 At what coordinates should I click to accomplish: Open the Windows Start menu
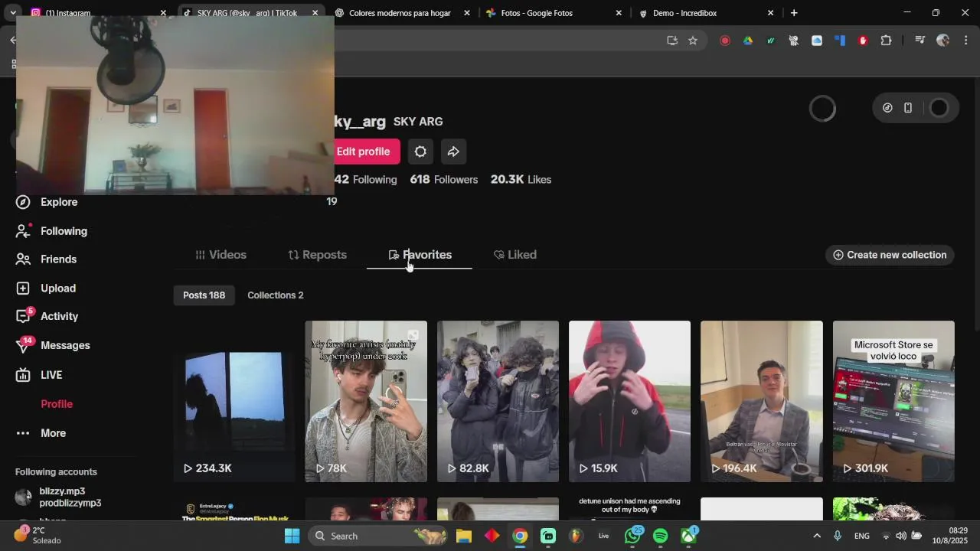click(x=292, y=536)
